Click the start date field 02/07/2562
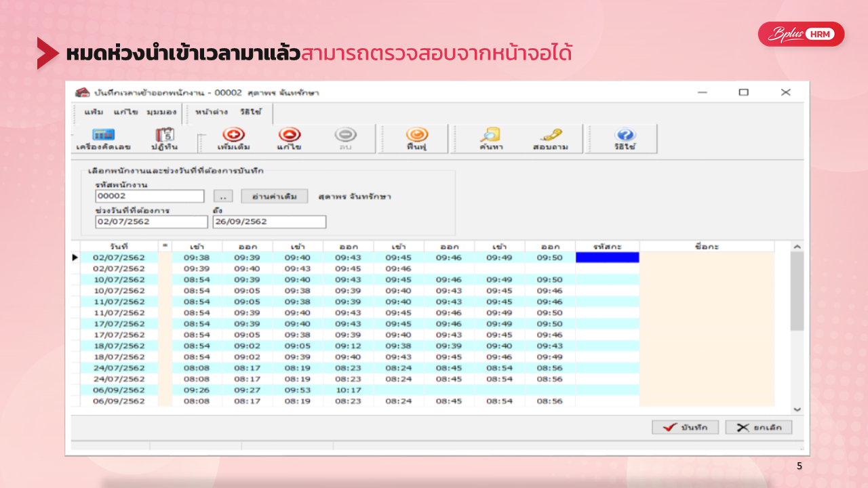The width and height of the screenshot is (868, 488). pos(152,222)
